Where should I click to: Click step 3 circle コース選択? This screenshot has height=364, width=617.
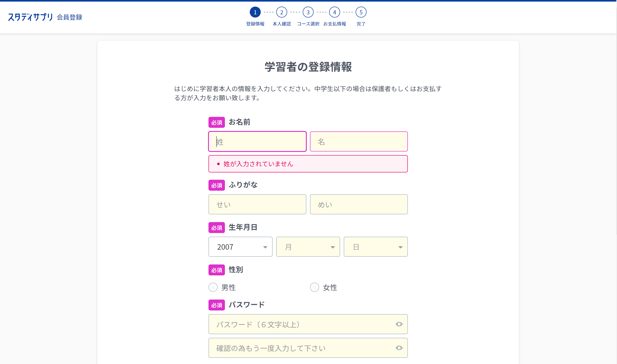(308, 12)
